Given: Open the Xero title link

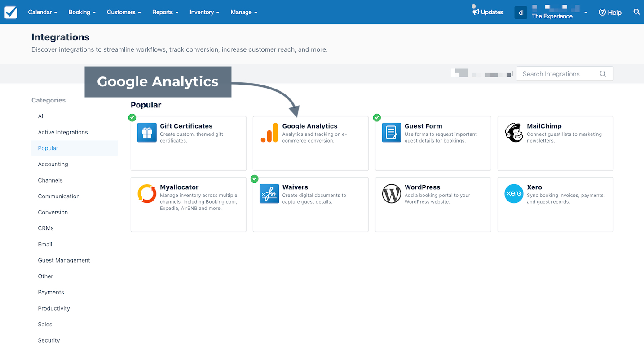Looking at the screenshot, I should click(534, 187).
